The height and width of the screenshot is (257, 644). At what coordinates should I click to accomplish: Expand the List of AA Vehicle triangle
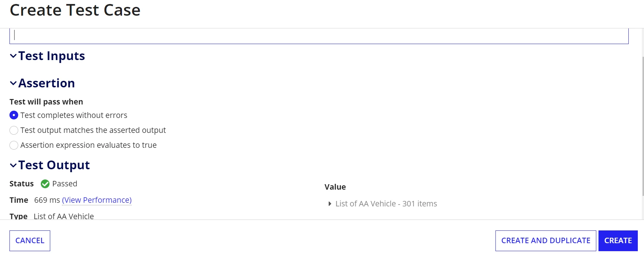330,204
